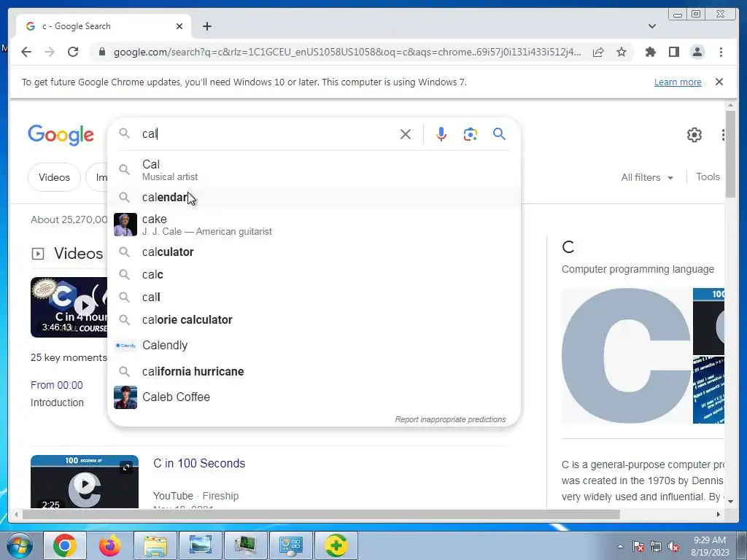Open the muted volume tray icon
The image size is (747, 560).
pyautogui.click(x=673, y=547)
